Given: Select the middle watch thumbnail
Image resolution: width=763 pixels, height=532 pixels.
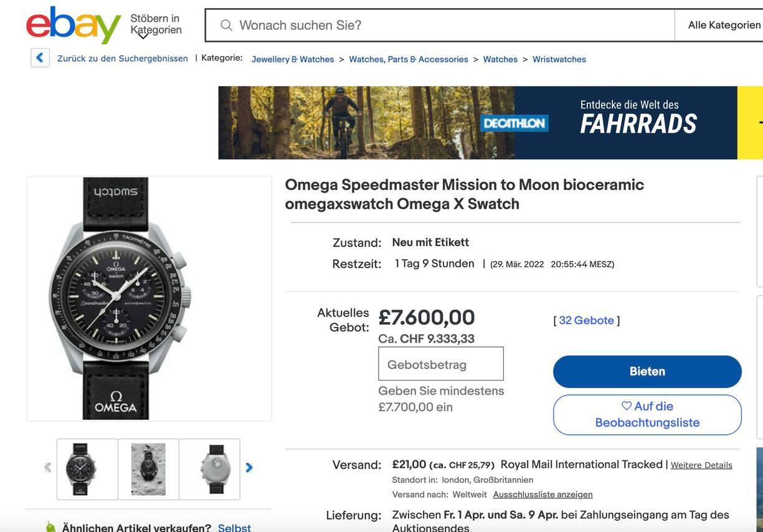Looking at the screenshot, I should pyautogui.click(x=148, y=468).
